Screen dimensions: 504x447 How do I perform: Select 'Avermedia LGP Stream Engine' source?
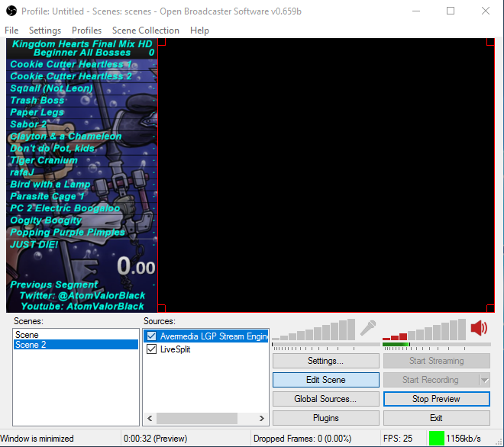[205, 336]
